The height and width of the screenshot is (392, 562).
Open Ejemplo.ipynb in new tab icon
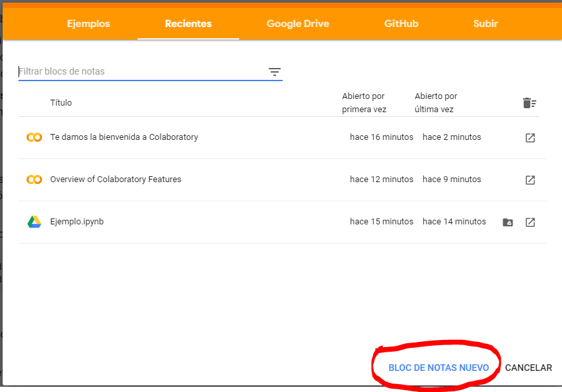(x=530, y=222)
